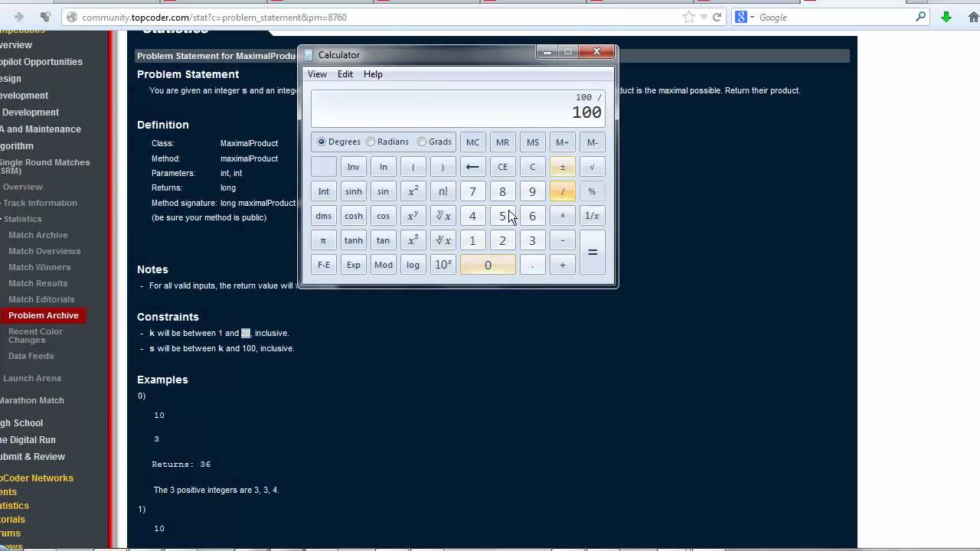Viewport: 980px width, 551px height.
Task: Click the Google search input field
Action: coord(835,17)
